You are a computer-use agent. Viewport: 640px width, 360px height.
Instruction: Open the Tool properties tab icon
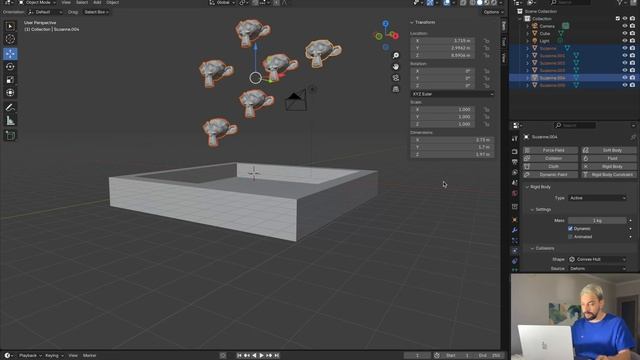coord(515,138)
